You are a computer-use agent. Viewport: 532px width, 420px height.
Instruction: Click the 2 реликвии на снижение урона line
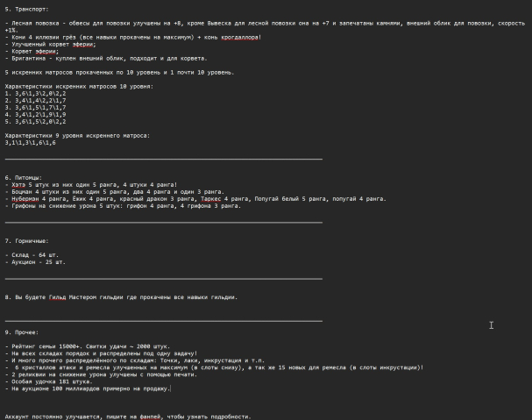coord(101,374)
